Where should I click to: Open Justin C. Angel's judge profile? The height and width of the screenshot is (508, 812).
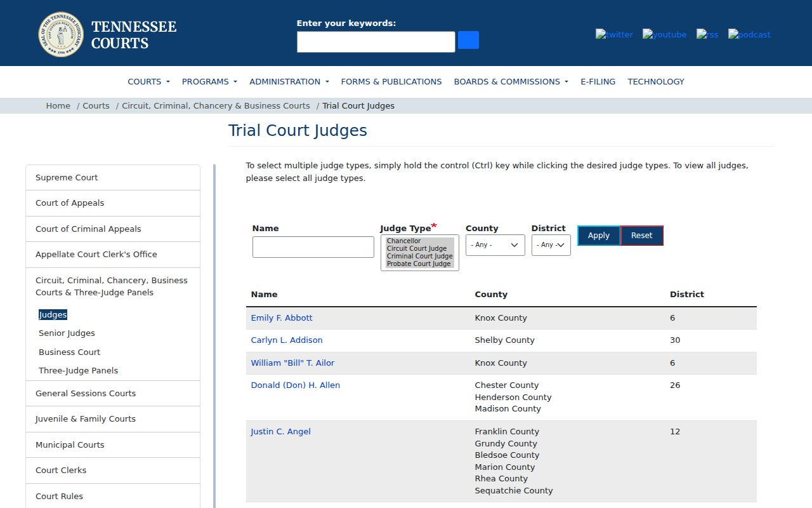tap(281, 431)
